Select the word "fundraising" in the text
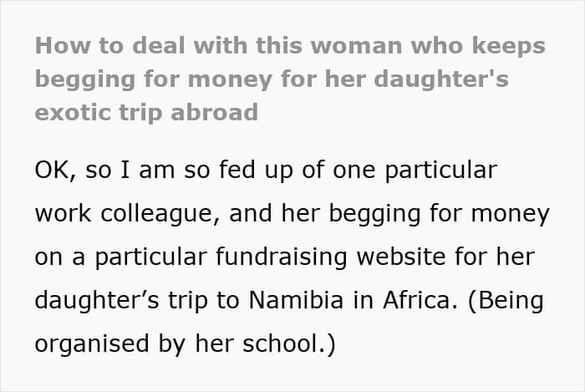585x392 pixels. pyautogui.click(x=282, y=257)
